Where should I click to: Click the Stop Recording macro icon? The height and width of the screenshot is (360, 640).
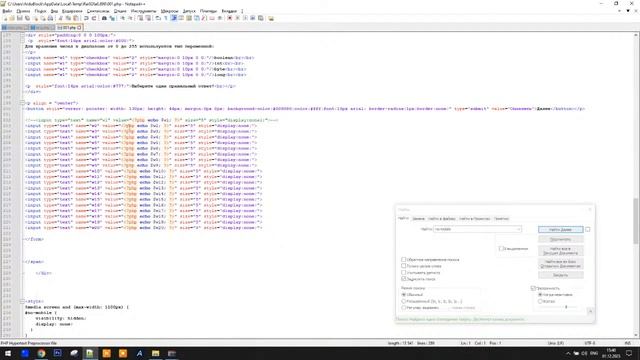click(238, 18)
